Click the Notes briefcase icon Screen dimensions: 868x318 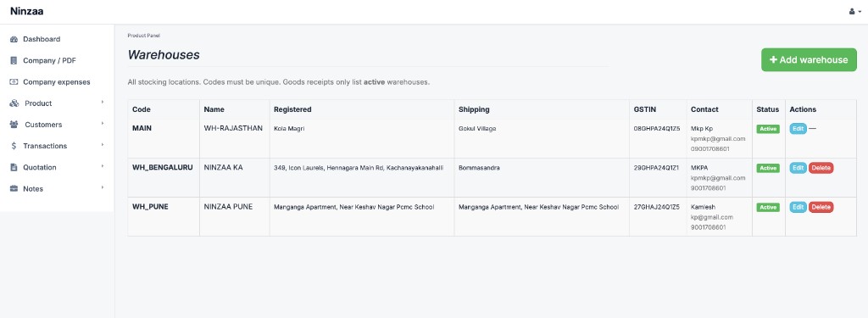(x=14, y=189)
